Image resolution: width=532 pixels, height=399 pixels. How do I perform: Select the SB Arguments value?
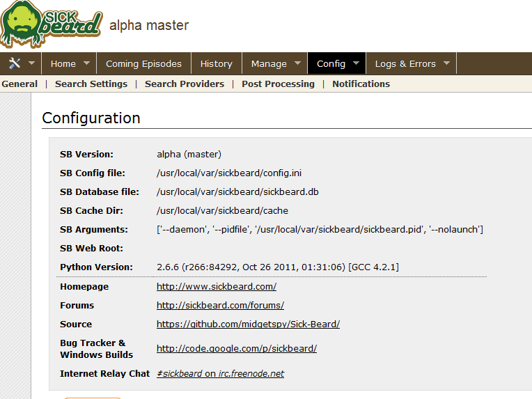coord(320,230)
